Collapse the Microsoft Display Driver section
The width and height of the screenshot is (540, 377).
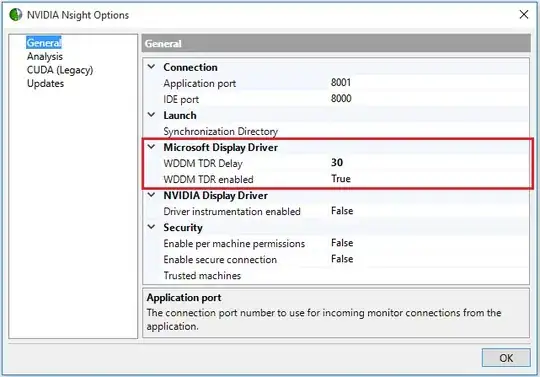coord(152,147)
